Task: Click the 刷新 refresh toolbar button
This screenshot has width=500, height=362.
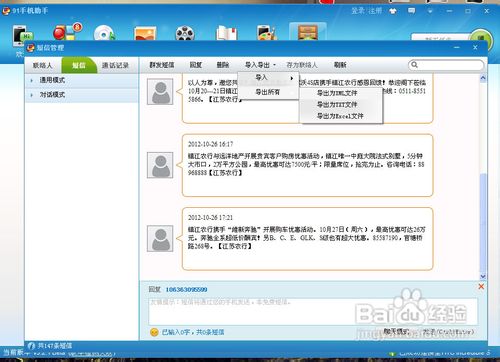Action: [340, 65]
